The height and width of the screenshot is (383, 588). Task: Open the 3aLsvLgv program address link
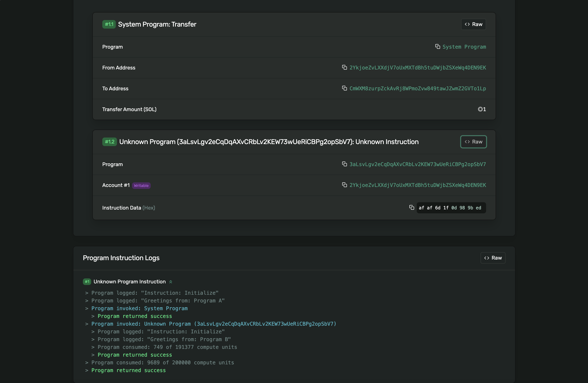pos(418,165)
